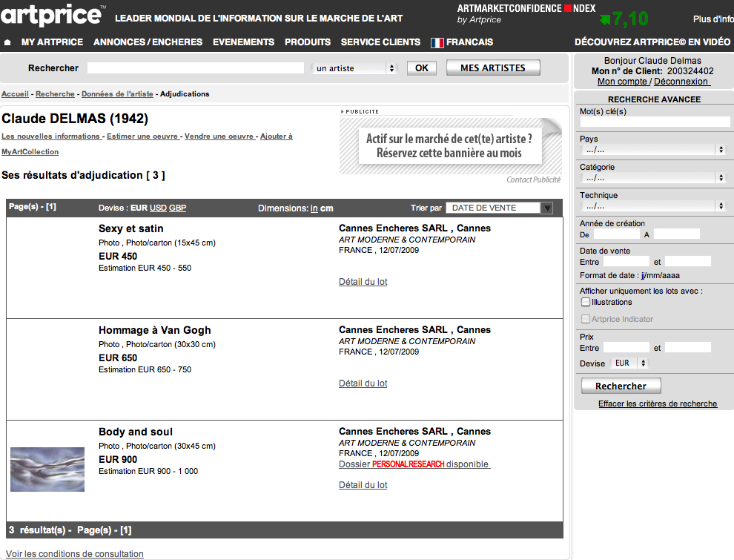Click 'EUR 900' price text
The height and width of the screenshot is (560, 734).
click(x=118, y=459)
